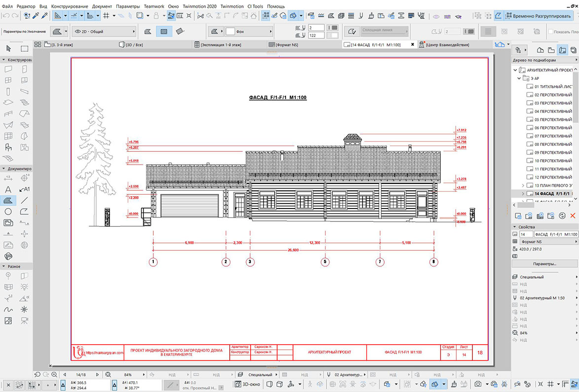Click the Параметры... button in properties
The height and width of the screenshot is (392, 579).
point(544,264)
